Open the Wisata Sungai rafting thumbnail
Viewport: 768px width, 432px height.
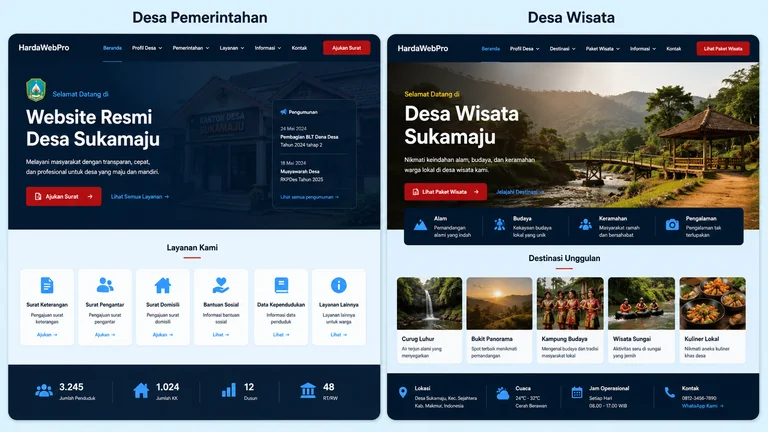point(641,303)
